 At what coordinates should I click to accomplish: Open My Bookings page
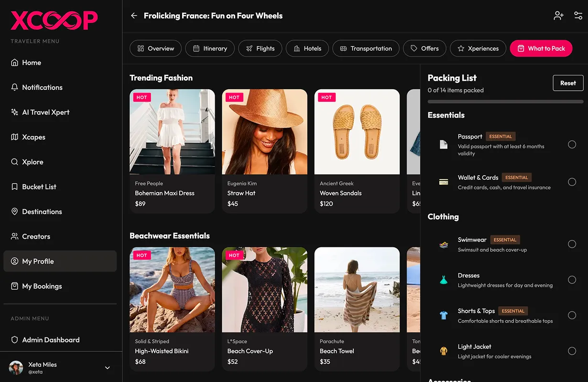60,286
